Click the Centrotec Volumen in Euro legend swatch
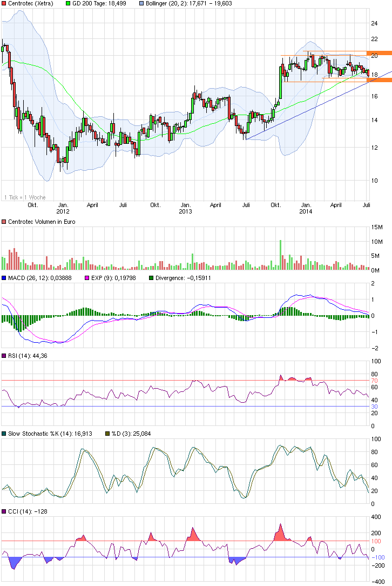This screenshot has width=392, height=586. (4, 222)
